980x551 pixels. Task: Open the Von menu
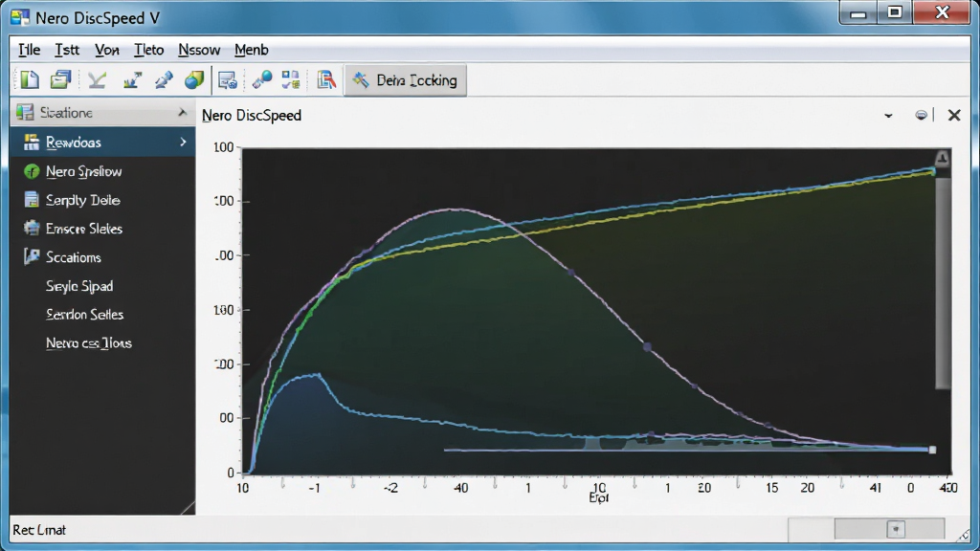click(x=107, y=50)
